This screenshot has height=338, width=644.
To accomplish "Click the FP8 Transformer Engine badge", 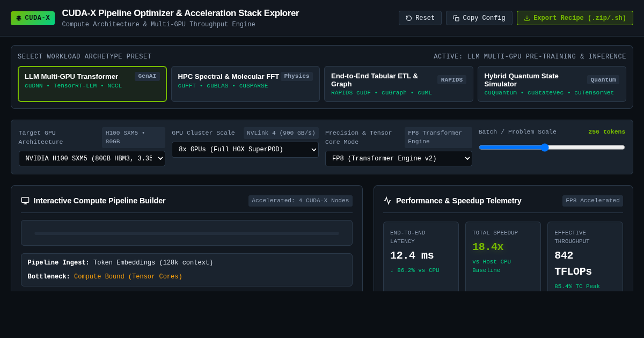I will coord(438,137).
